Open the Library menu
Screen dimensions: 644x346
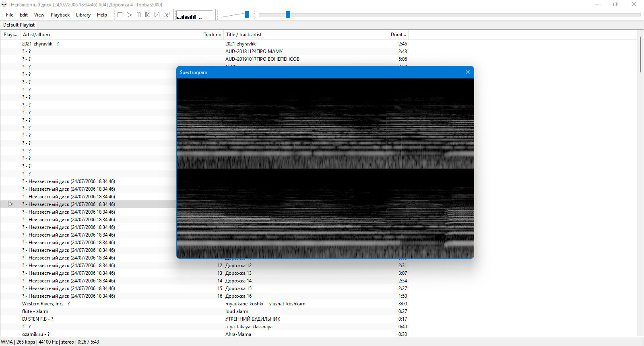pyautogui.click(x=83, y=15)
